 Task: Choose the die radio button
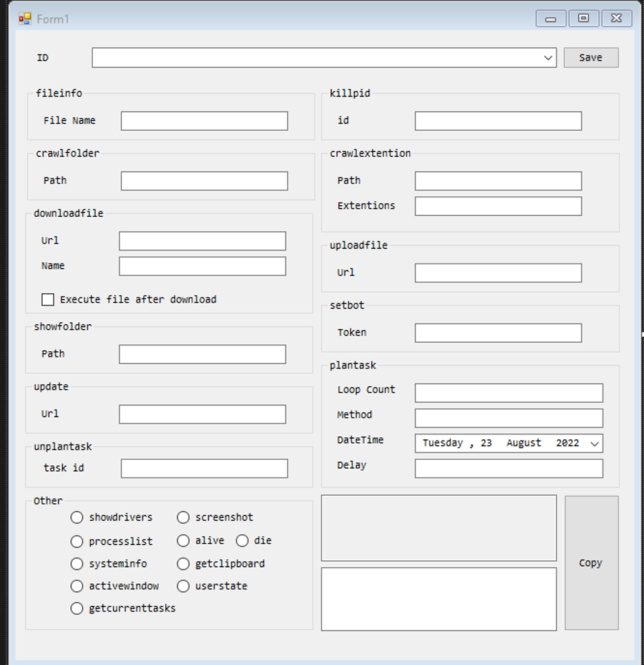(x=242, y=541)
